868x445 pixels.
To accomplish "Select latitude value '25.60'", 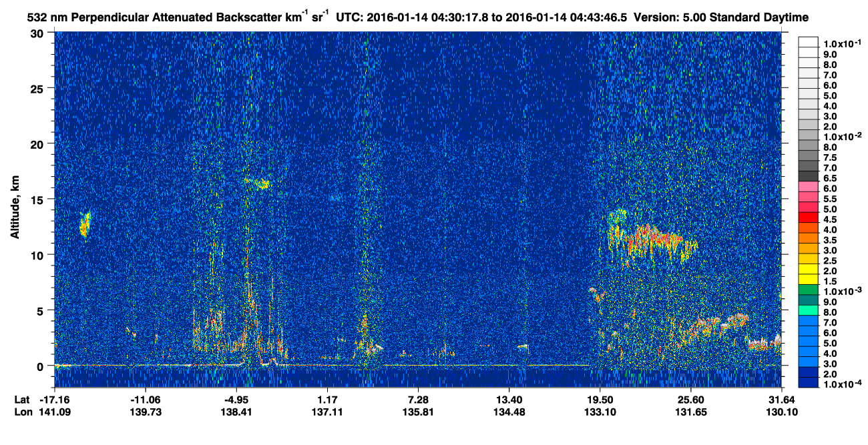I will [690, 399].
